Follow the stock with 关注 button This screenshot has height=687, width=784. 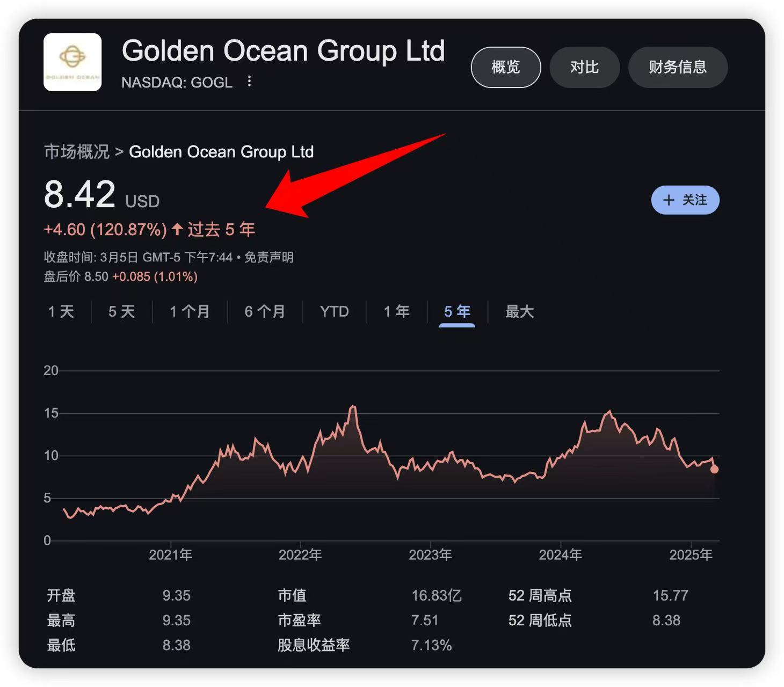[685, 200]
